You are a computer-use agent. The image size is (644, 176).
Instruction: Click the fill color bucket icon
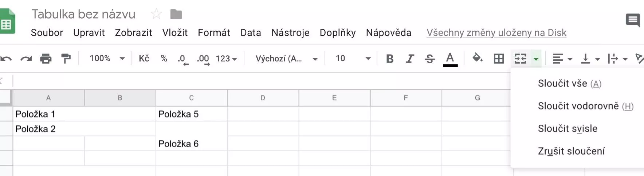477,58
